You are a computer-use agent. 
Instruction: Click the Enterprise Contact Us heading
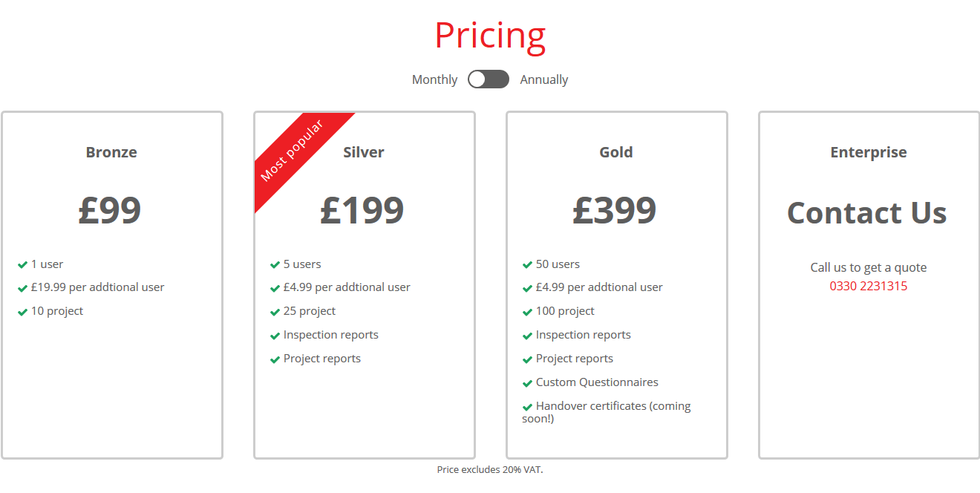(867, 213)
